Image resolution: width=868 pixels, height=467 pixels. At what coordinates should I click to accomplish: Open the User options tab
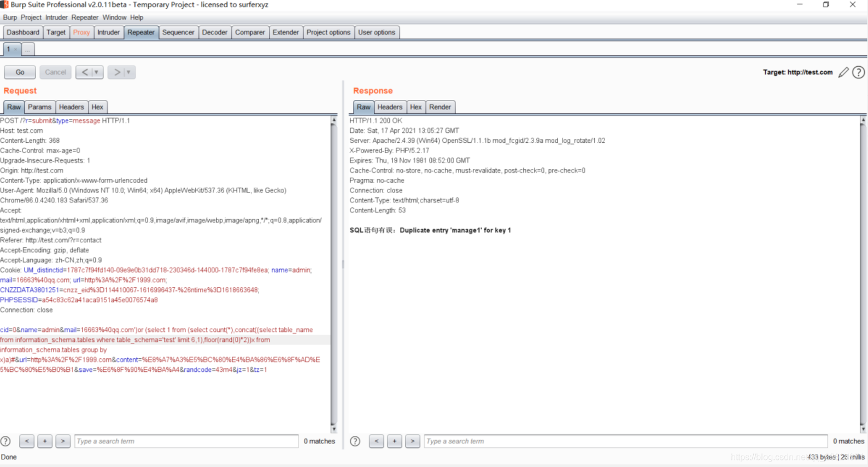coord(377,32)
